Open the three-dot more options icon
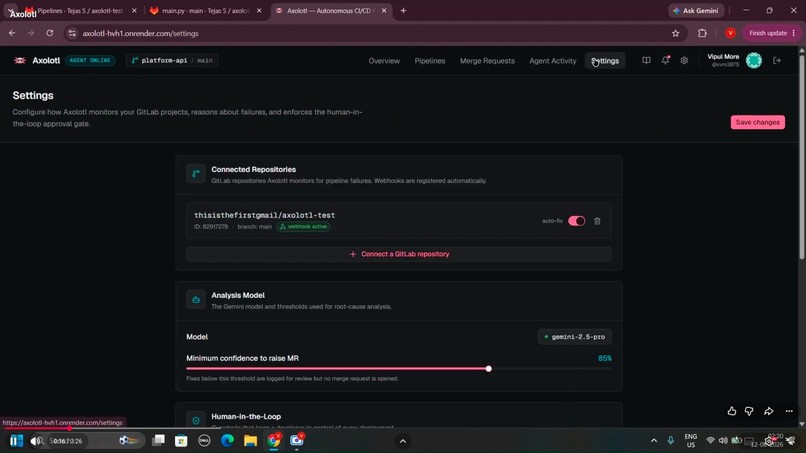 (x=789, y=411)
